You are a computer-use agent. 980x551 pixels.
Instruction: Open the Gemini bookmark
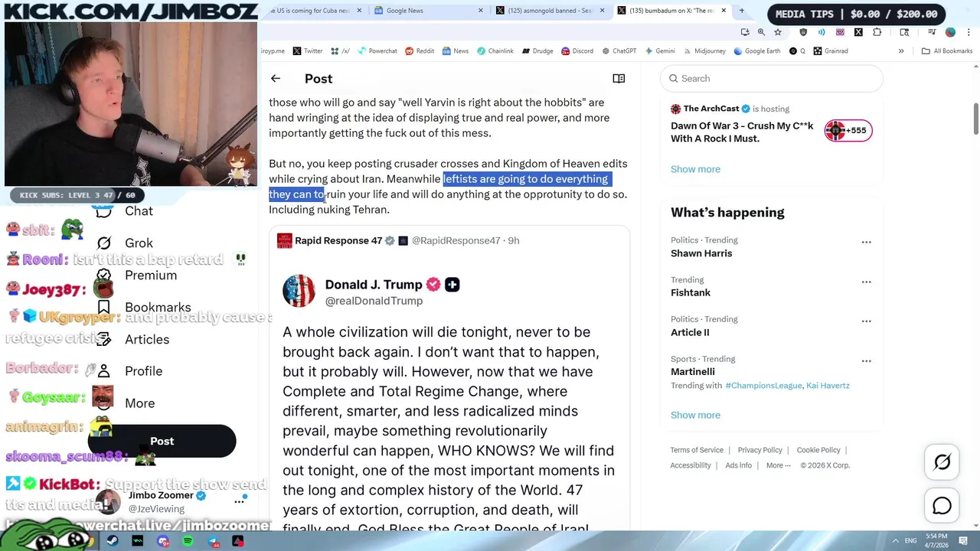coord(659,51)
